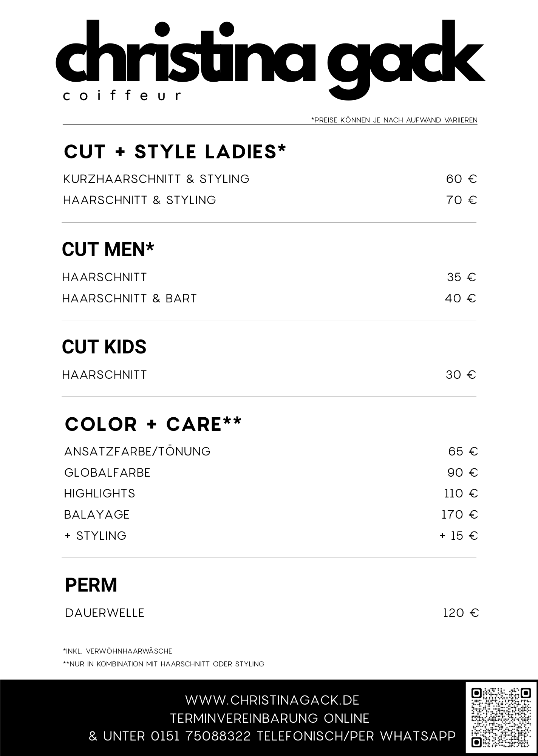Image resolution: width=538 pixels, height=756 pixels.
Task: Select the Dauerwelle entry under Perm
Action: pos(105,613)
